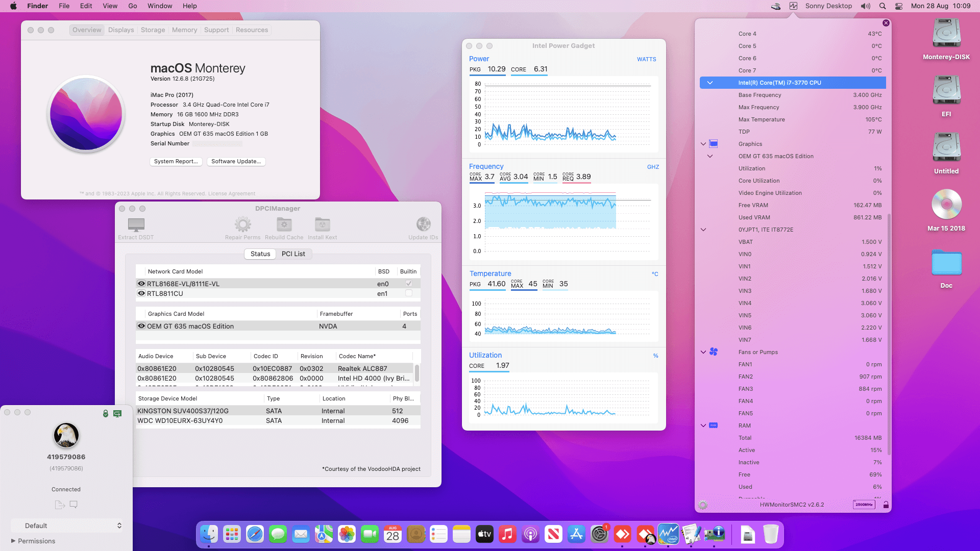Viewport: 980px width, 551px height.
Task: Open chat bubble icon in AnyDesk panel
Action: pos(73,505)
